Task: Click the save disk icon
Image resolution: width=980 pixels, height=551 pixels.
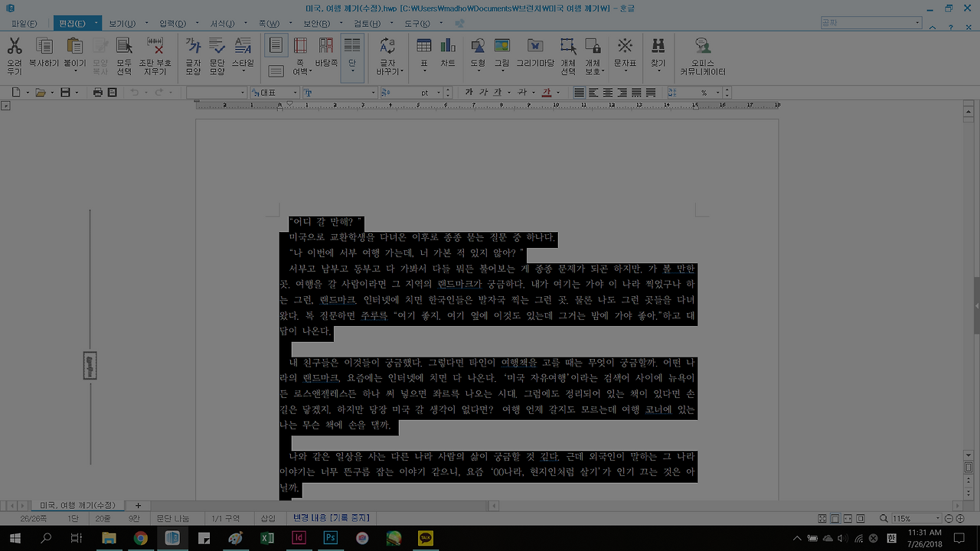Action: tap(65, 93)
